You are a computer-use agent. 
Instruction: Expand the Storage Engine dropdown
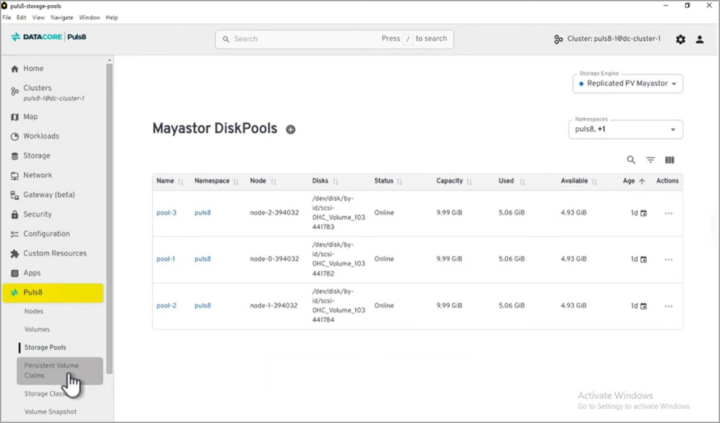click(x=627, y=84)
